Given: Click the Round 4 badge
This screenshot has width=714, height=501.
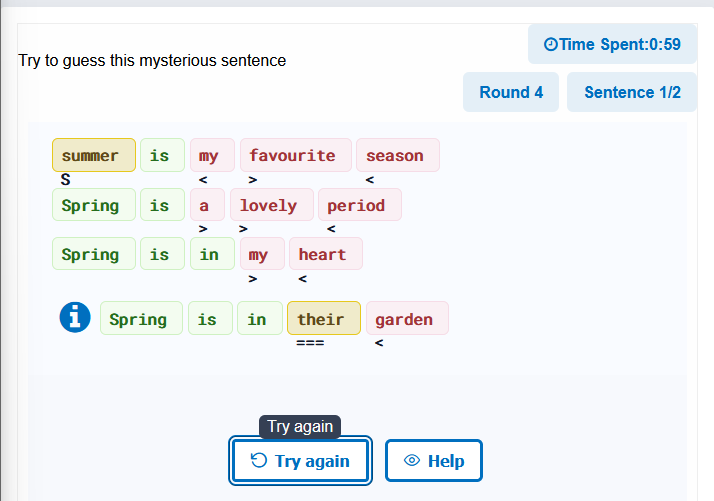Looking at the screenshot, I should pos(511,92).
